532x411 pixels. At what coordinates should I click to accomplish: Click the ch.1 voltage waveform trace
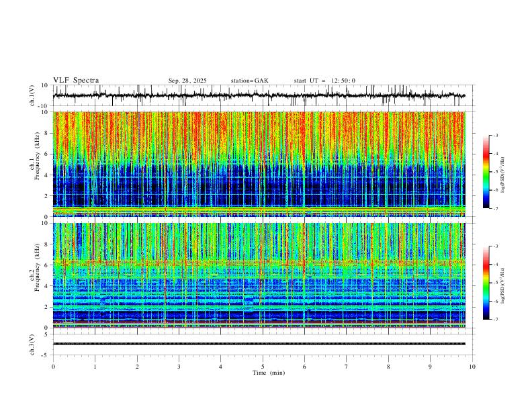[x=259, y=95]
